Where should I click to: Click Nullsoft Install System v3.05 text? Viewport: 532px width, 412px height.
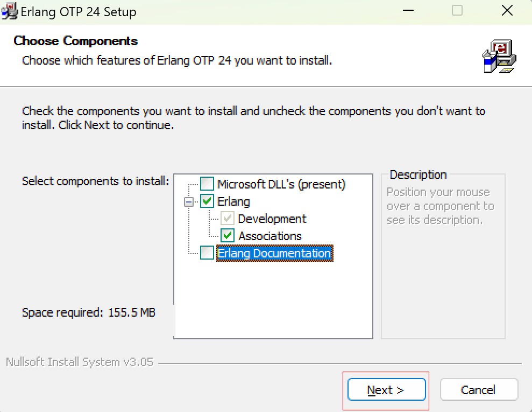[80, 362]
